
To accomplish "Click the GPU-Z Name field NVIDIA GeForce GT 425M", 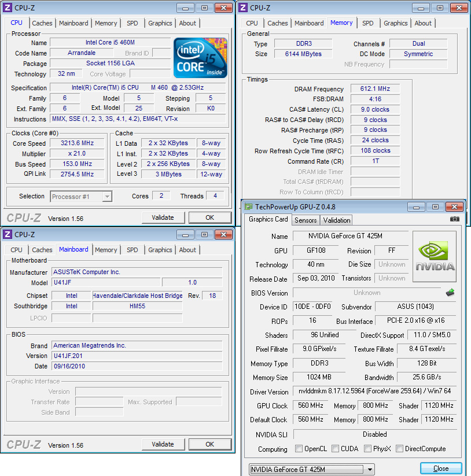I will pyautogui.click(x=351, y=236).
